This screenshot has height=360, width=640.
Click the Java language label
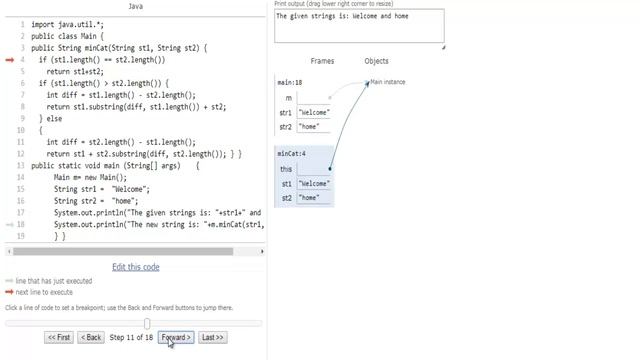(x=136, y=6)
